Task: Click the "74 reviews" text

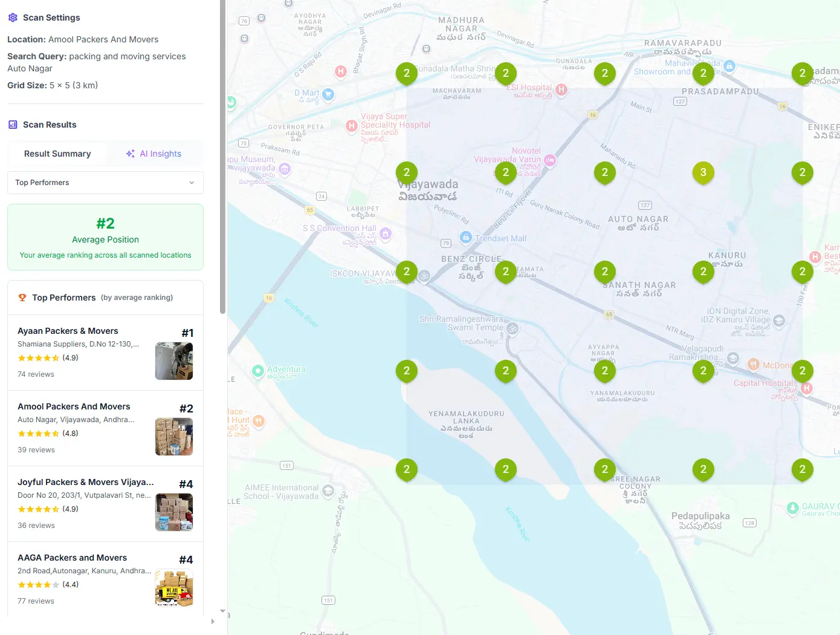Action: [36, 374]
